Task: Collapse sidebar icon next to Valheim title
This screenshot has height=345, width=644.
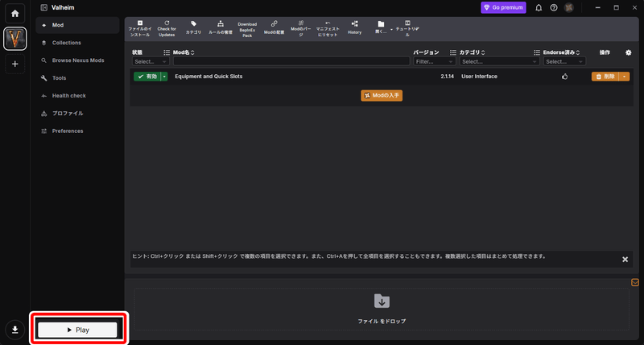Action: click(x=44, y=7)
